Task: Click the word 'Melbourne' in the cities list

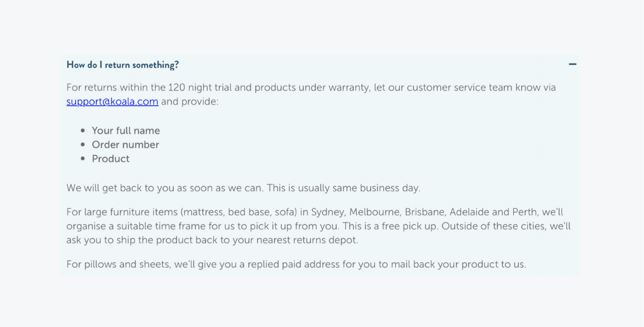Action: tap(374, 212)
